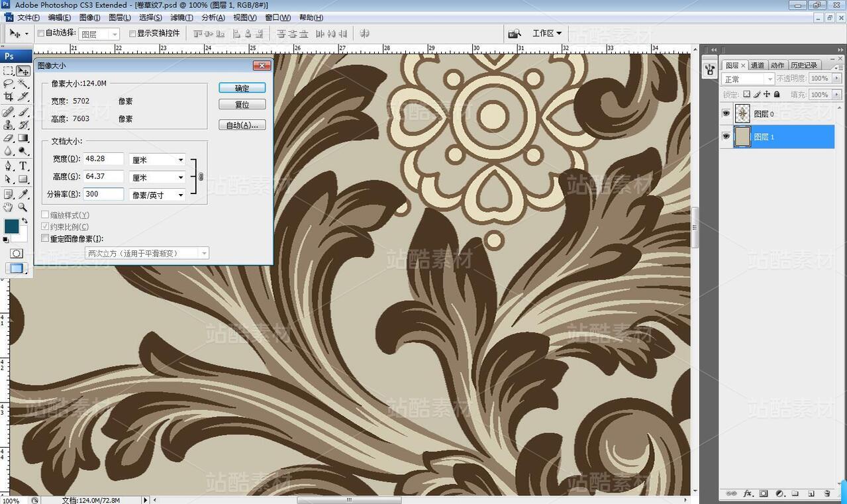Screen dimensions: 847x504
Task: Select the Pen tool
Action: (9, 166)
